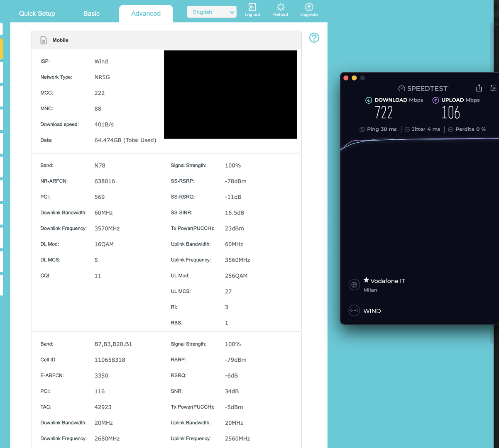Viewport: 499px width, 448px height.
Task: Click the Log out icon
Action: 252,7
